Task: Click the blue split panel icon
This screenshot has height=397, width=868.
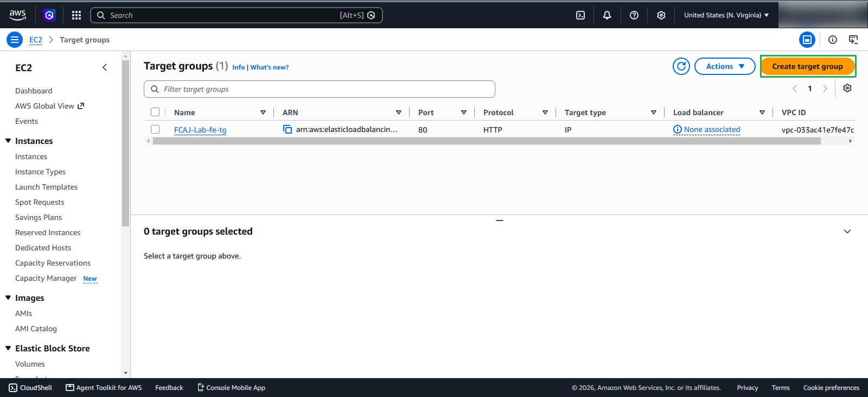Action: click(807, 40)
